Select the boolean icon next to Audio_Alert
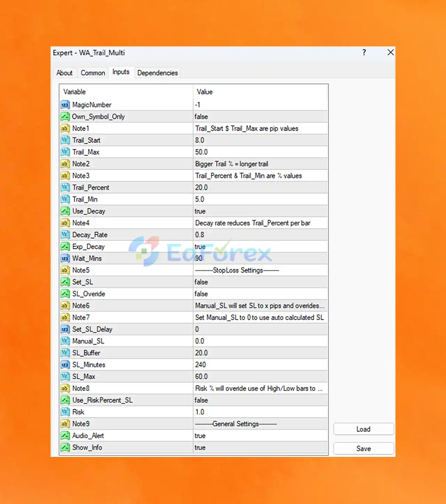 65,436
